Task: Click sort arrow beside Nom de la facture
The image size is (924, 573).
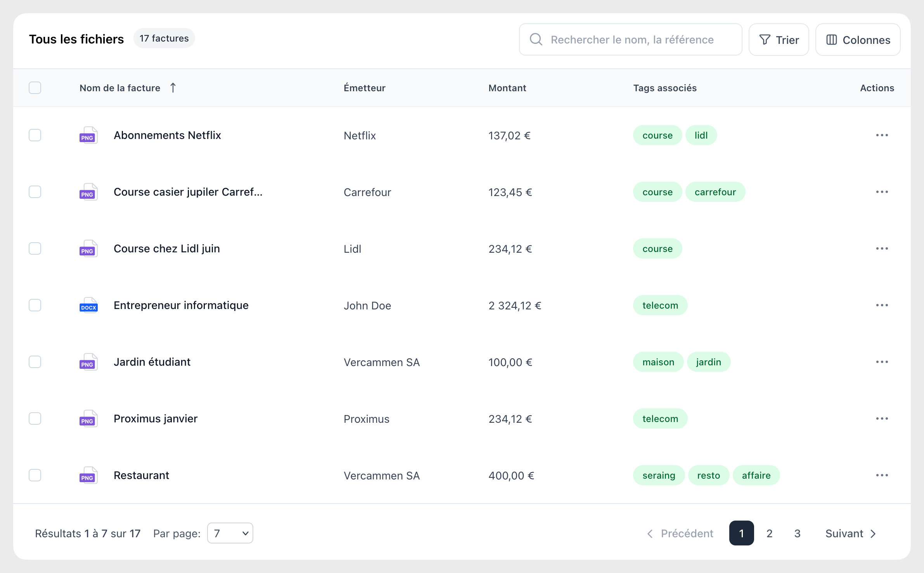Action: tap(173, 88)
